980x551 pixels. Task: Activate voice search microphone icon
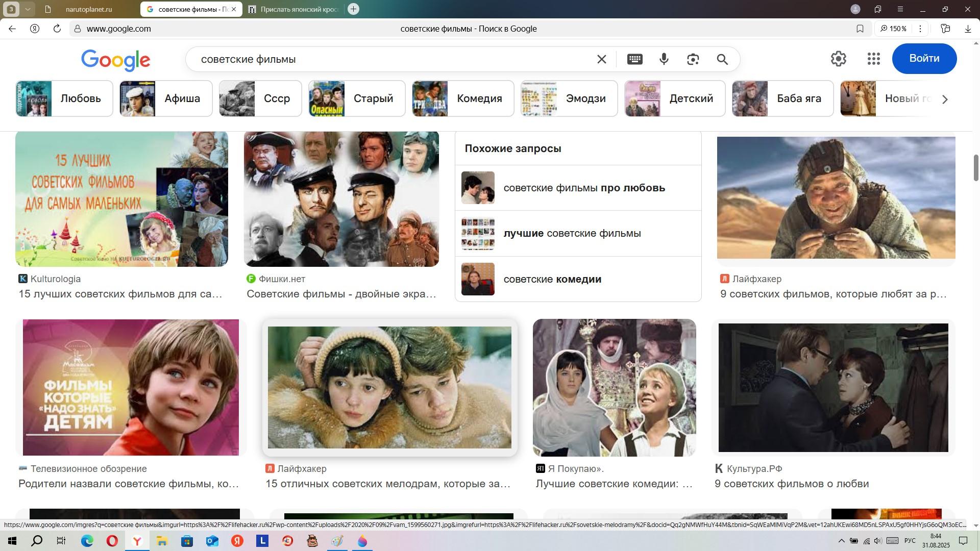click(x=664, y=59)
